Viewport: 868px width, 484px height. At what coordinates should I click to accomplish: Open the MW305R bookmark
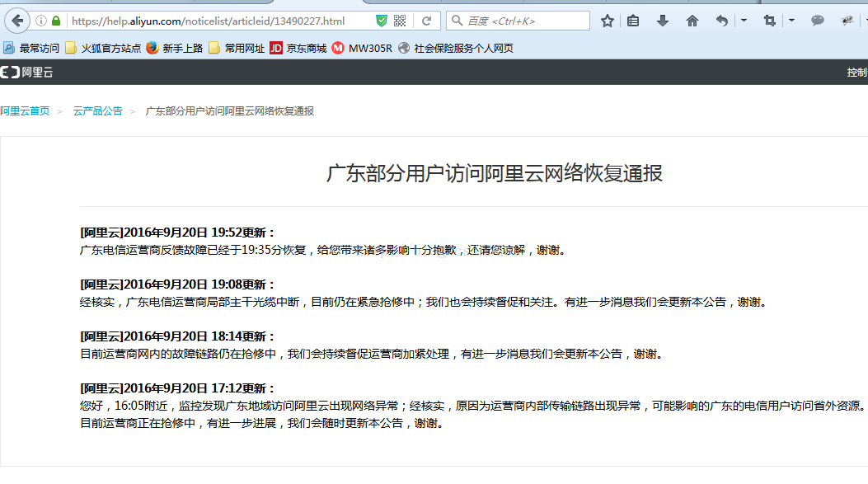pos(362,48)
